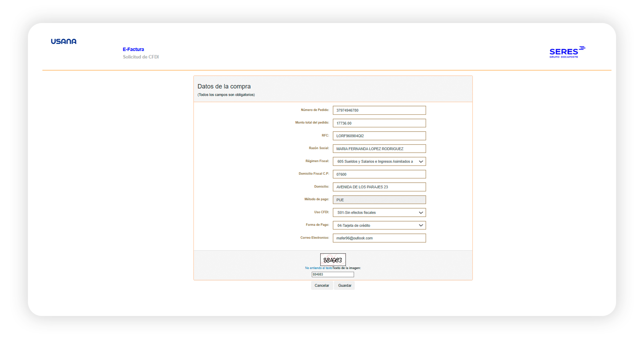Open the Régimen Fiscal dropdown
Screen dimensions: 644x339
pyautogui.click(x=379, y=162)
